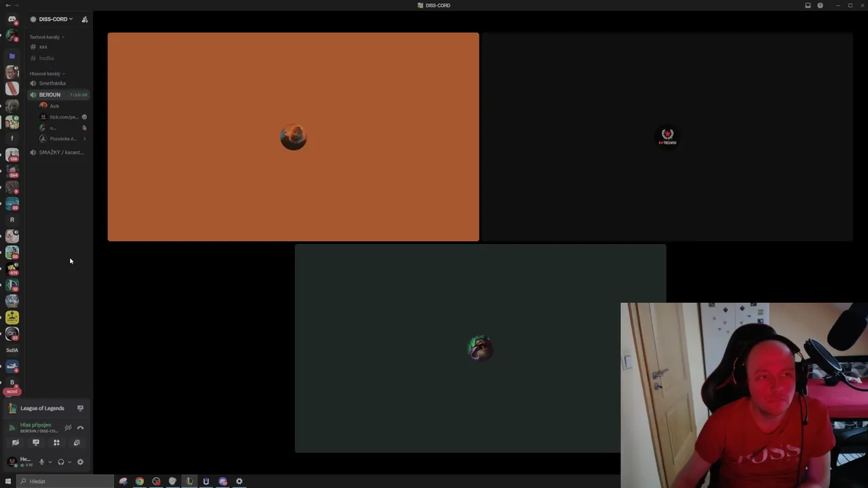The width and height of the screenshot is (868, 488).
Task: Open activities launcher in voice panel
Action: (56, 443)
